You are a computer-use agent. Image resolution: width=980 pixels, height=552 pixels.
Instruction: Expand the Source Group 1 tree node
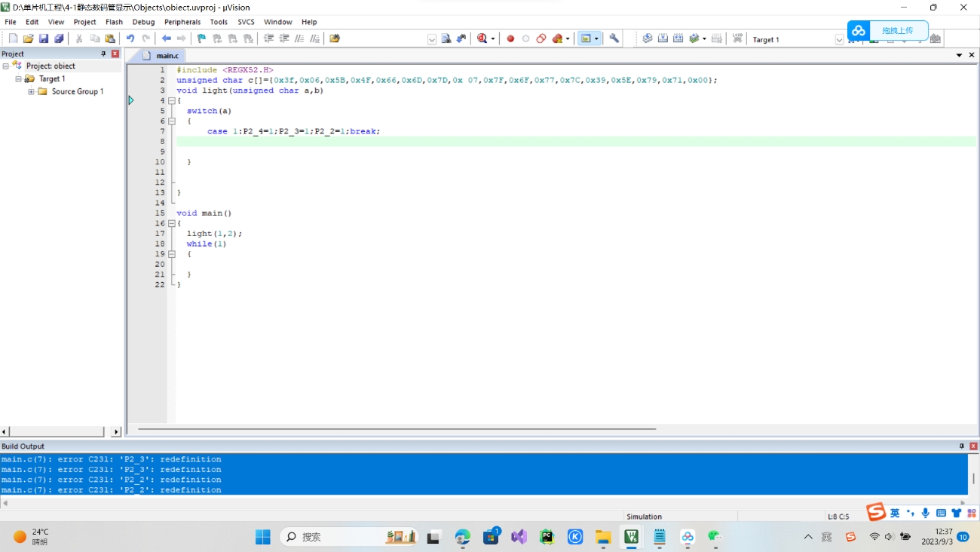(31, 91)
